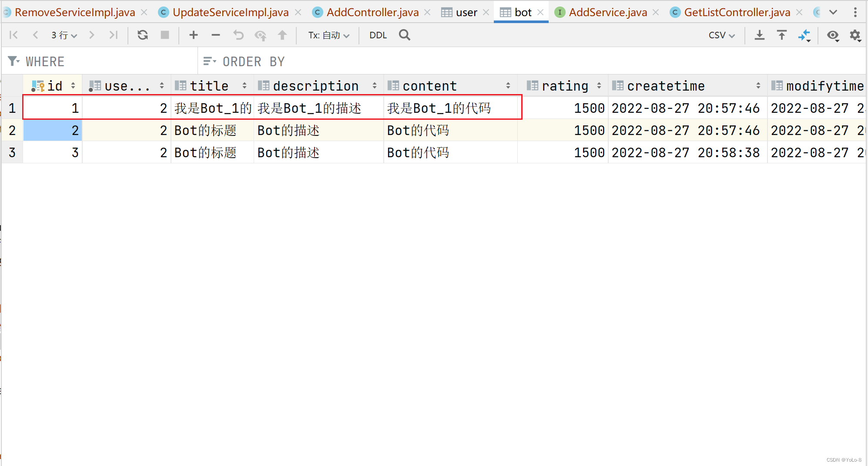Sort by the use... column header
This screenshot has width=868, height=466.
(127, 86)
